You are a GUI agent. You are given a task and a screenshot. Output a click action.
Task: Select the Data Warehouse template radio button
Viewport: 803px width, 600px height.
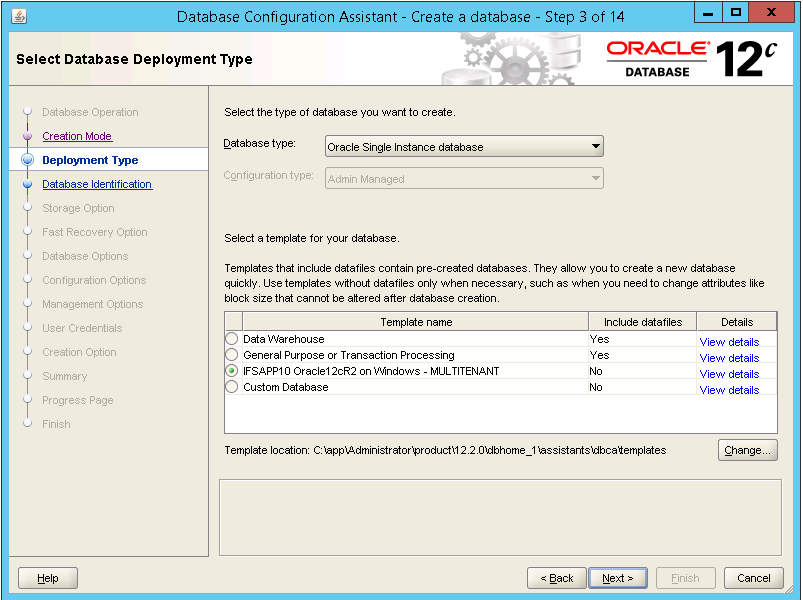click(232, 339)
